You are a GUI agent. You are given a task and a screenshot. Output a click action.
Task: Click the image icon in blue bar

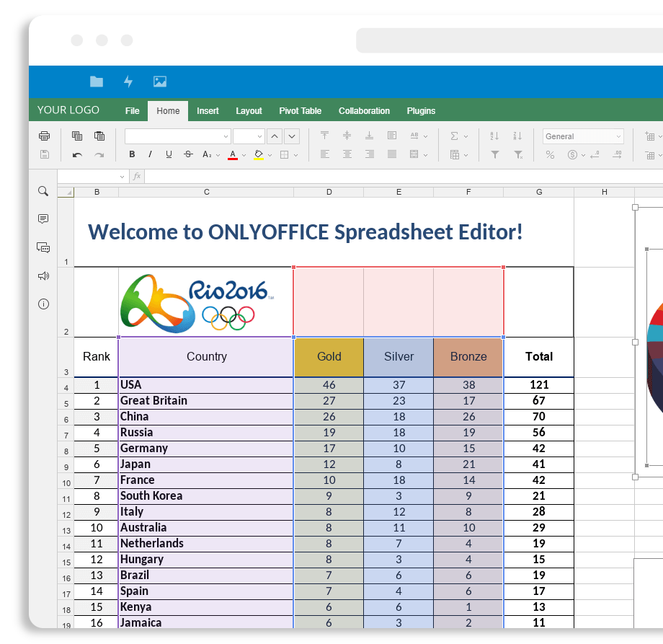[x=160, y=81]
